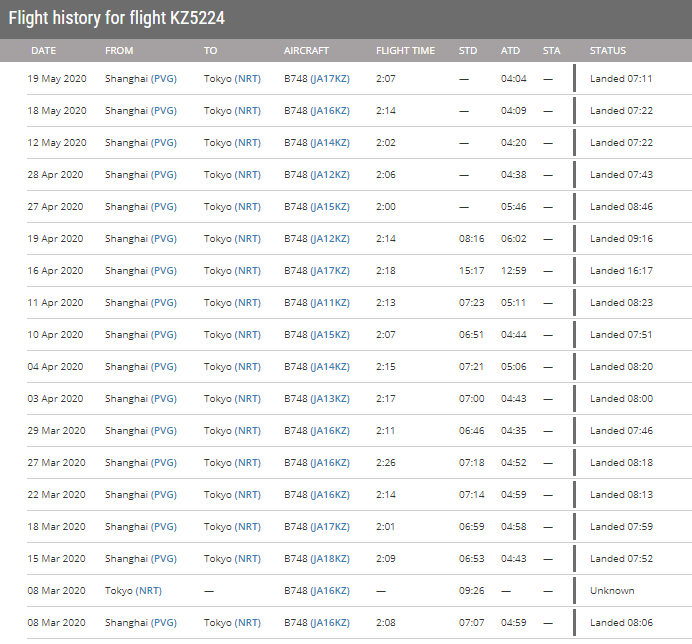
Task: Open aircraft JA16KZ in 27 Mar 2020 row
Action: [330, 463]
